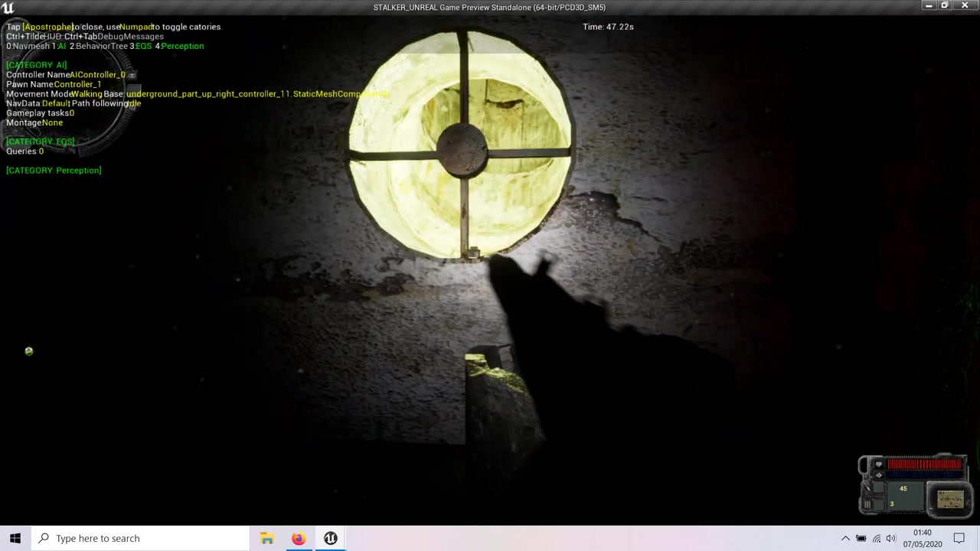Switch to Firefox in the taskbar
980x551 pixels.
299,538
